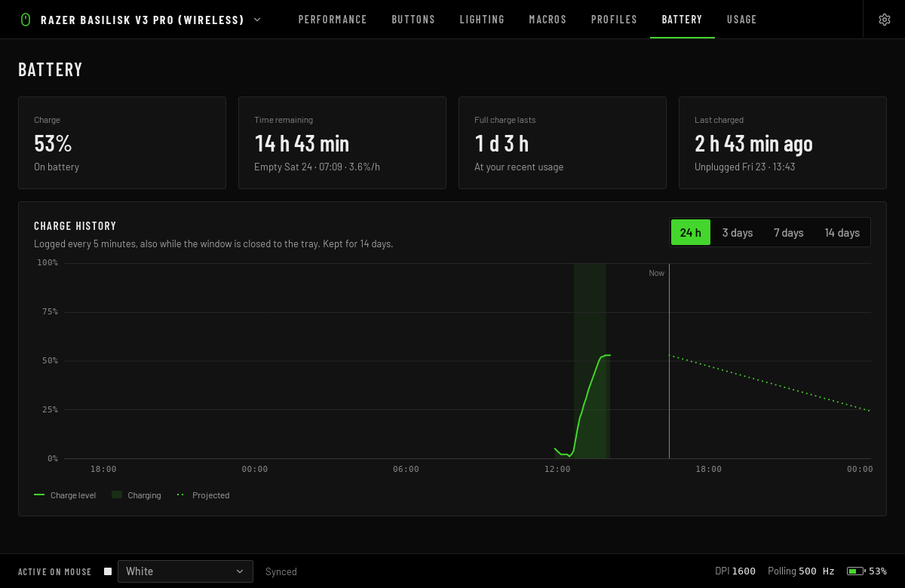The image size is (905, 588).
Task: Click the battery icon in status bar
Action: click(855, 571)
